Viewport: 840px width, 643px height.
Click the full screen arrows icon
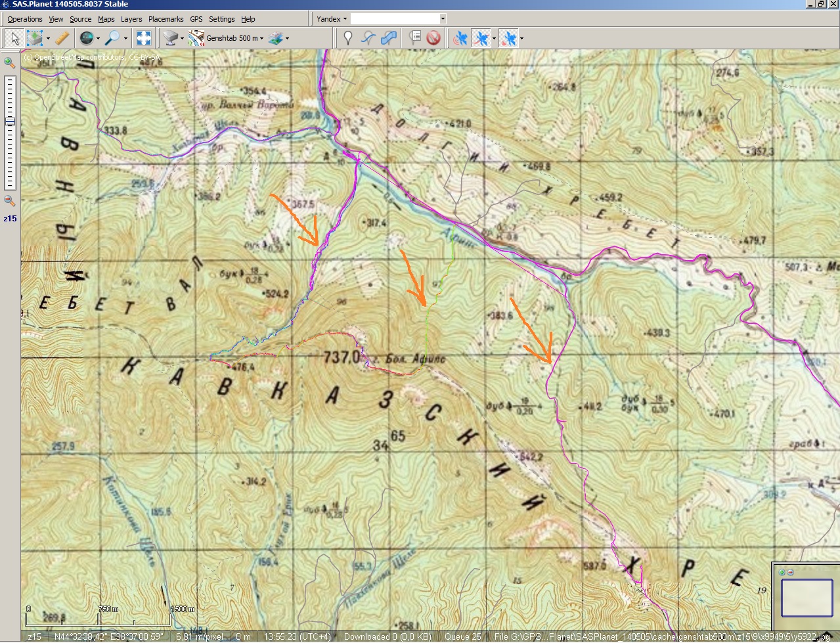coord(144,38)
